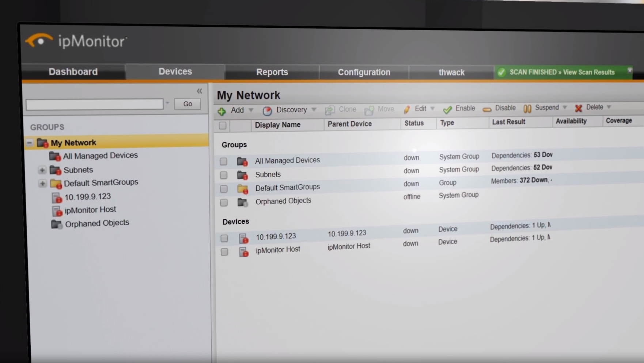Click the green checkmark Enable icon
This screenshot has height=363, width=644.
(447, 109)
